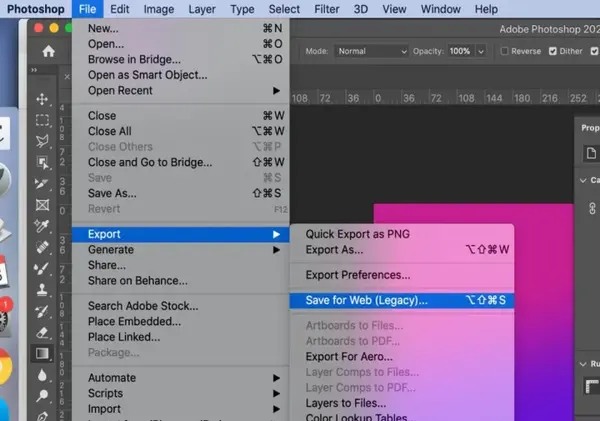
Task: Select the Eraser tool
Action: click(x=42, y=332)
